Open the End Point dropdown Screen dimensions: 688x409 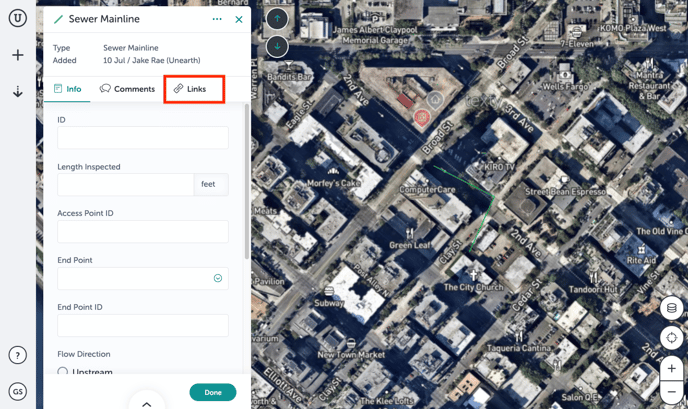pos(143,278)
